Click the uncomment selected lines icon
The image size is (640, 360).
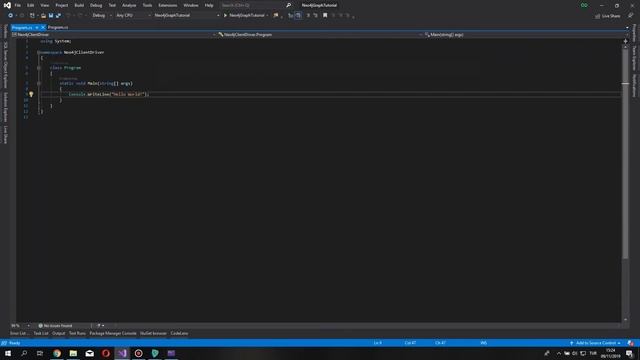tap(316, 16)
